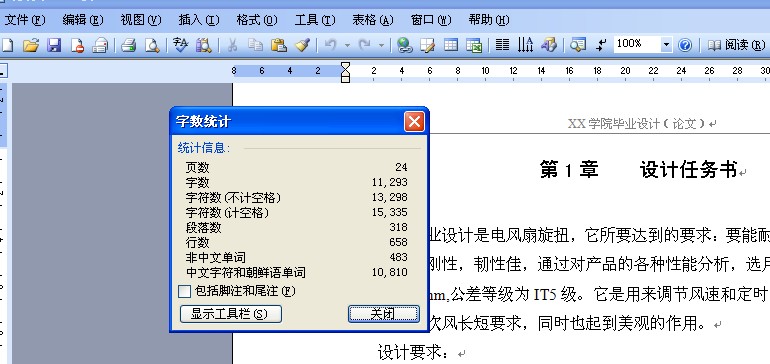Viewport: 770px width, 364px height.
Task: Switch to 阅读(R) reading layout
Action: pos(736,46)
